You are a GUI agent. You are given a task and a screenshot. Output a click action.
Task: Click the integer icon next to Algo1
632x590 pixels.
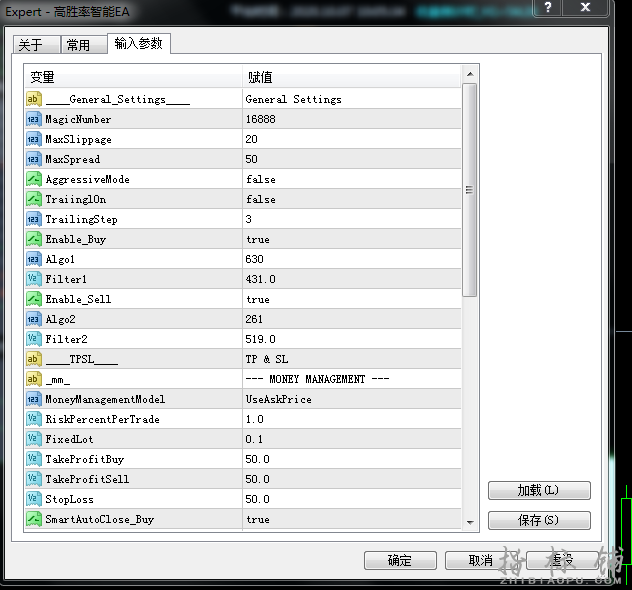coord(34,259)
